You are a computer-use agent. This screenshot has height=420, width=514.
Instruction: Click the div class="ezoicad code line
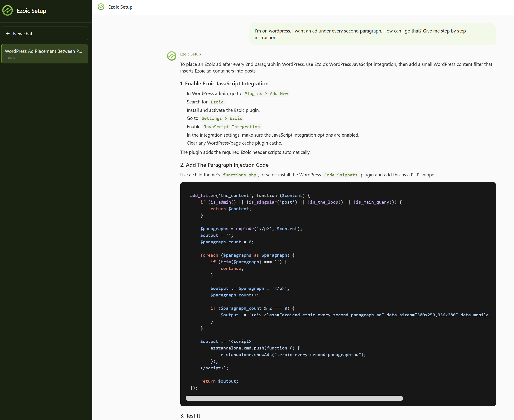356,315
